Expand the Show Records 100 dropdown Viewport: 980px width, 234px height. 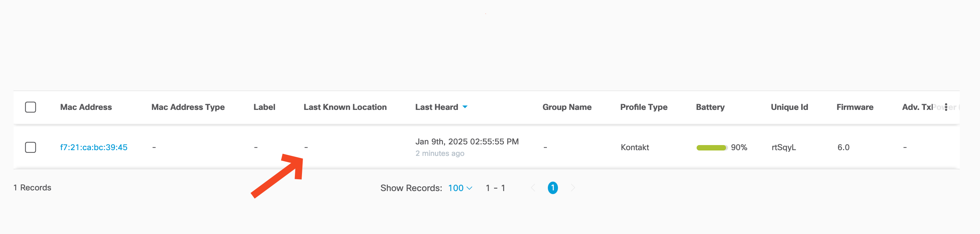(x=460, y=188)
